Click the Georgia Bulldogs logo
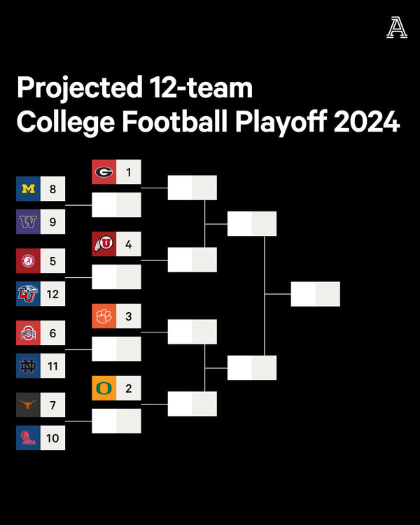Viewport: 420px width, 525px height. pos(104,172)
